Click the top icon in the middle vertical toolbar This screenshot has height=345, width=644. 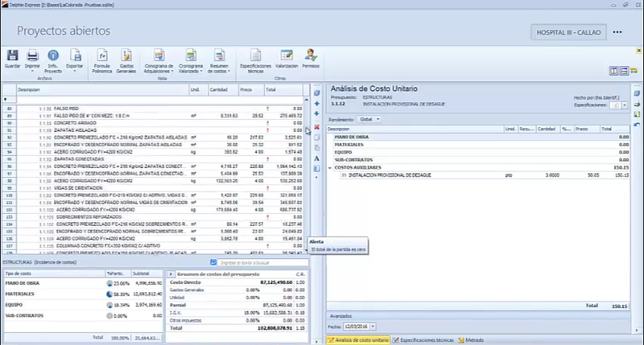316,93
